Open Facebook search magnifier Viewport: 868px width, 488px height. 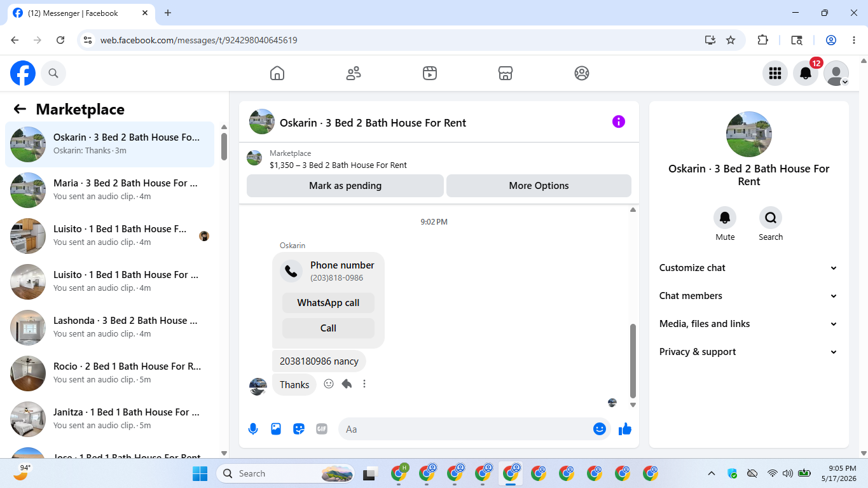pyautogui.click(x=53, y=73)
